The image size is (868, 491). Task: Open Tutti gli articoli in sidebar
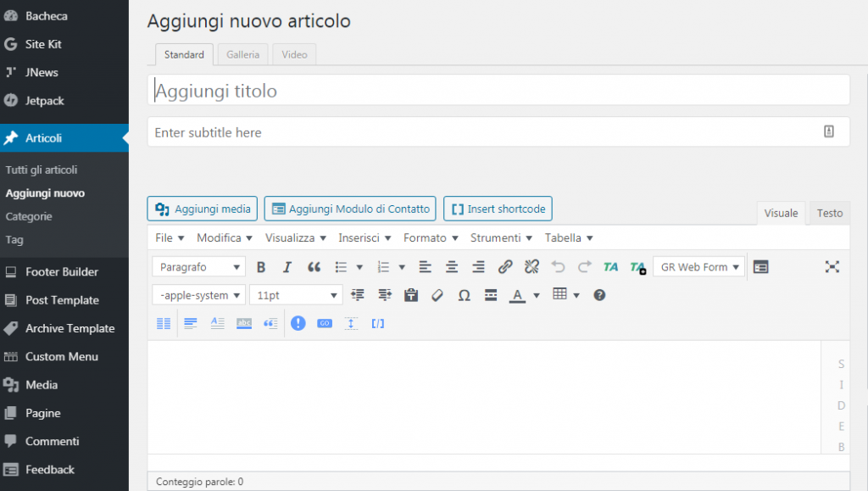(x=42, y=170)
